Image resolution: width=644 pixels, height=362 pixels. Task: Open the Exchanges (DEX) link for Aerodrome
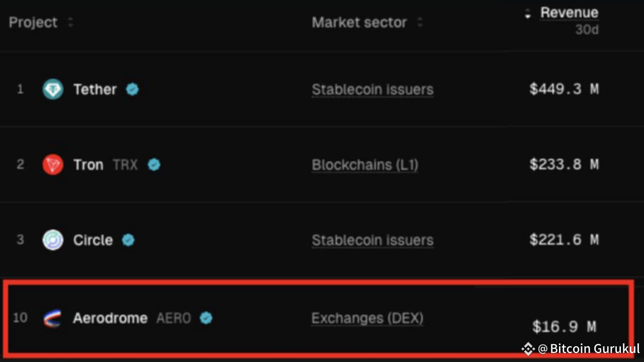pos(367,318)
